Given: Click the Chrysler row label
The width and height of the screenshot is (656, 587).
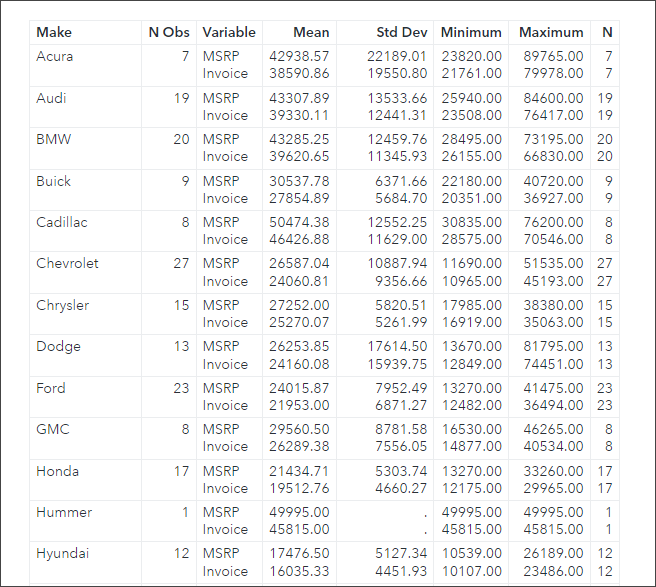Looking at the screenshot, I should pyautogui.click(x=62, y=306).
